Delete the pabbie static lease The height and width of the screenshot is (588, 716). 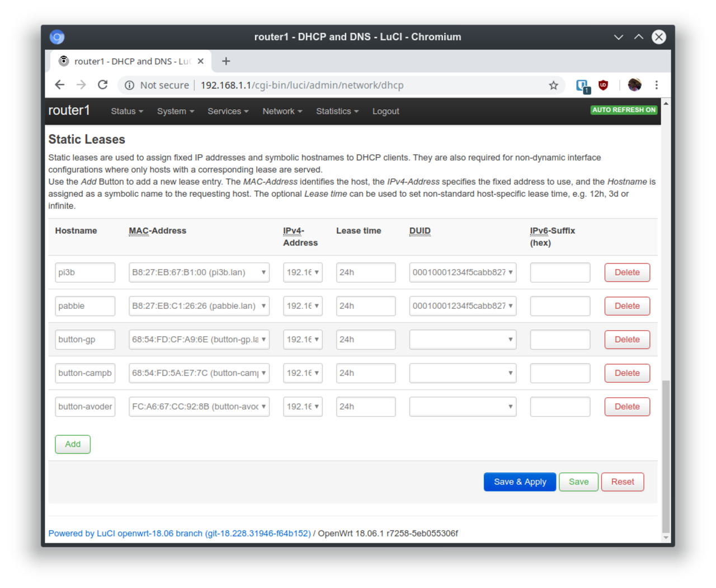(627, 306)
